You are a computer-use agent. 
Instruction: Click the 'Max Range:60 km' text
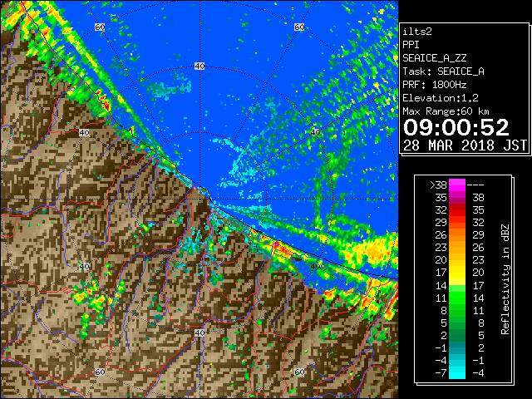pyautogui.click(x=446, y=111)
